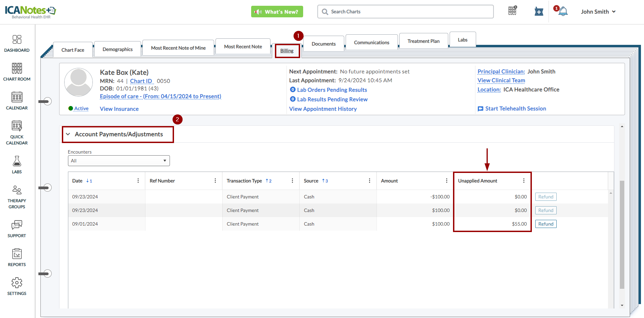
Task: Click the View Insurance link
Action: [x=119, y=109]
